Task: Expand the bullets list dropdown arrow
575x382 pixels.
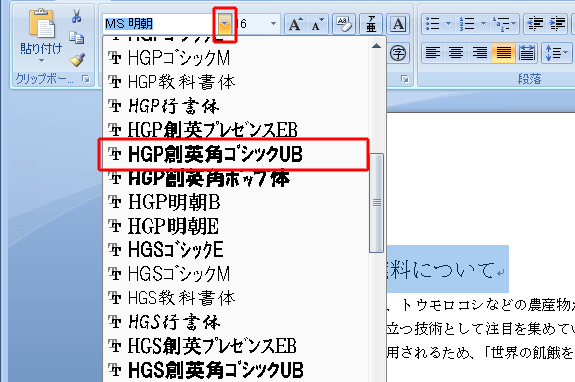Action: [448, 24]
